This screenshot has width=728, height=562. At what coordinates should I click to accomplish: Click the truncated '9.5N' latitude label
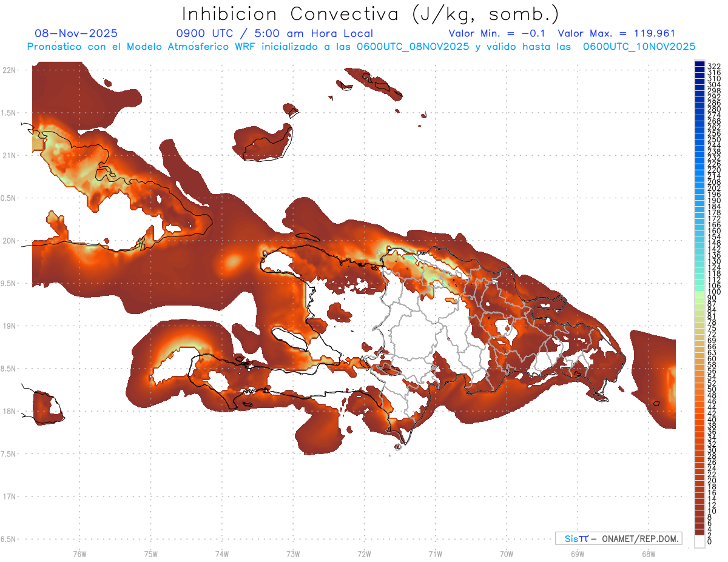click(8, 283)
